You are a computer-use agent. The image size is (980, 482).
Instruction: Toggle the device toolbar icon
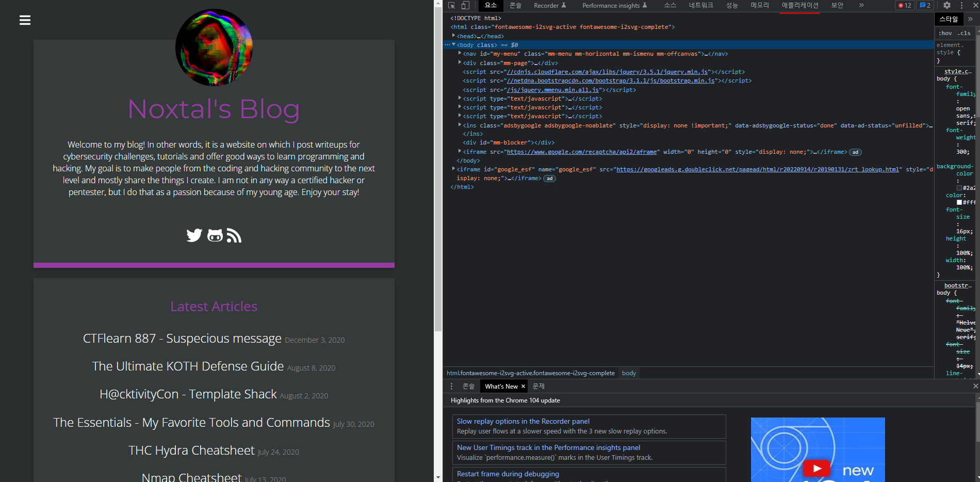(x=465, y=5)
